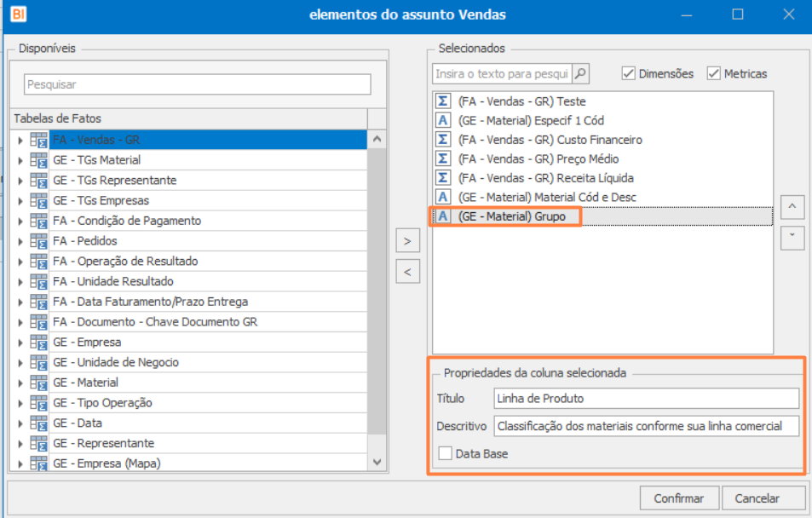Click the Disponíveis list scrollbar down arrow

(377, 462)
